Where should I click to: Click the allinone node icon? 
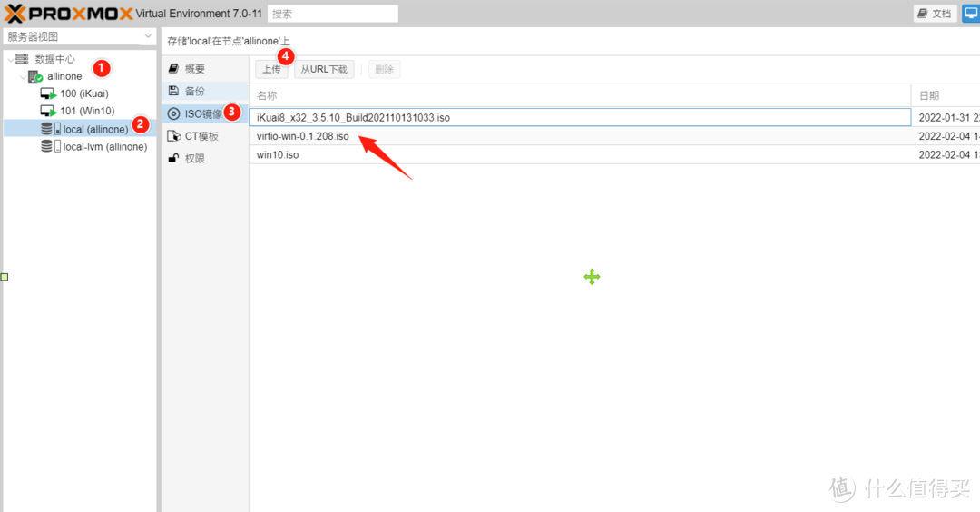pos(35,76)
